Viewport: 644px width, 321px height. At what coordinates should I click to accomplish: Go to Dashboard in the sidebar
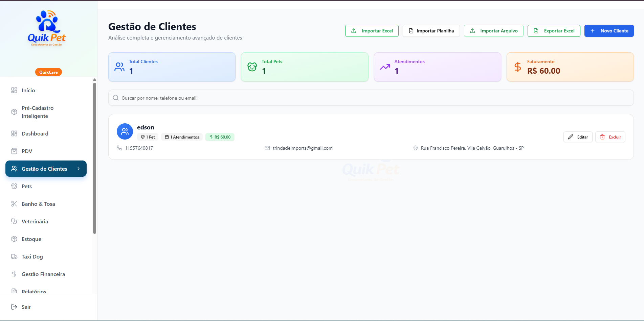coord(46,133)
